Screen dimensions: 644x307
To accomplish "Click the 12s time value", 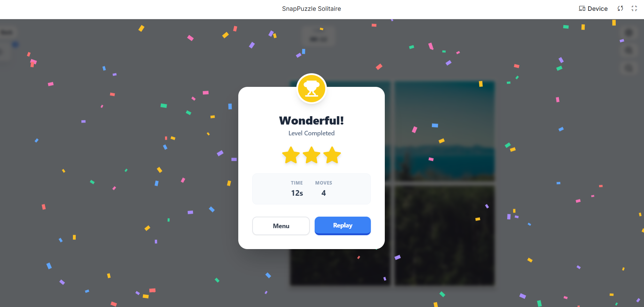I will pos(297,193).
